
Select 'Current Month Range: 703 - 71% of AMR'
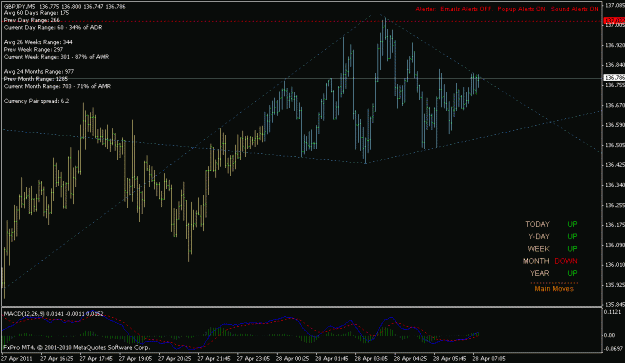click(x=57, y=86)
